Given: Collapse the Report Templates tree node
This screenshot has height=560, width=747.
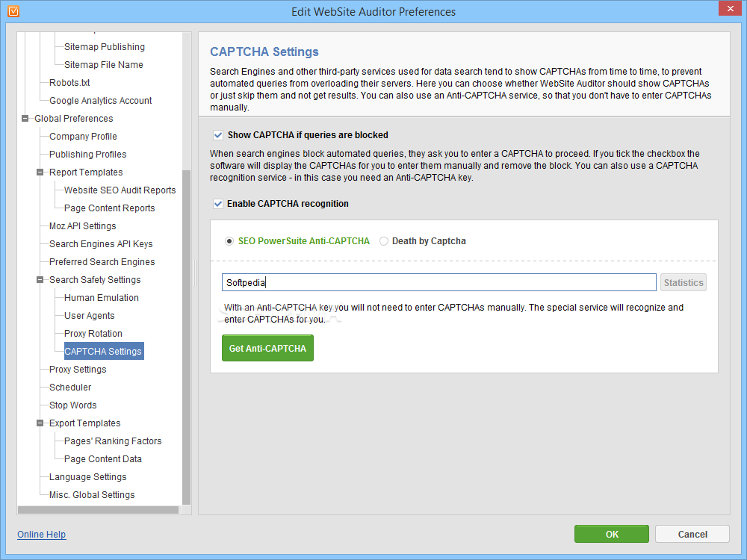Looking at the screenshot, I should (x=40, y=172).
